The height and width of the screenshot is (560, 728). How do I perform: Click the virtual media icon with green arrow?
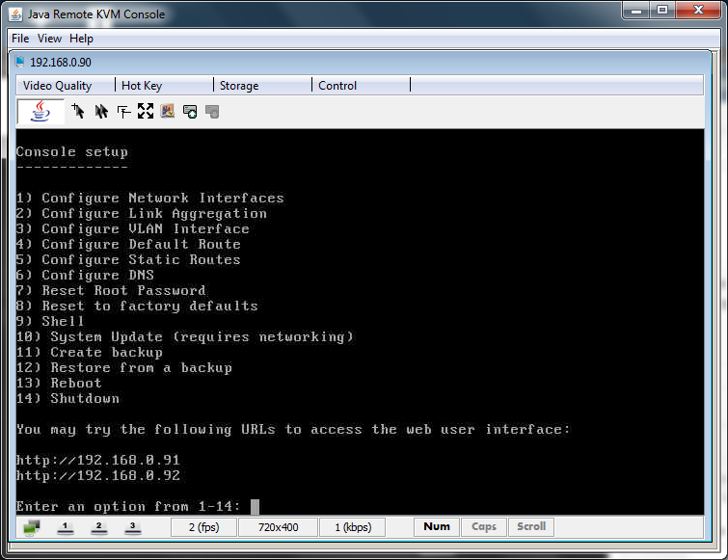point(190,112)
